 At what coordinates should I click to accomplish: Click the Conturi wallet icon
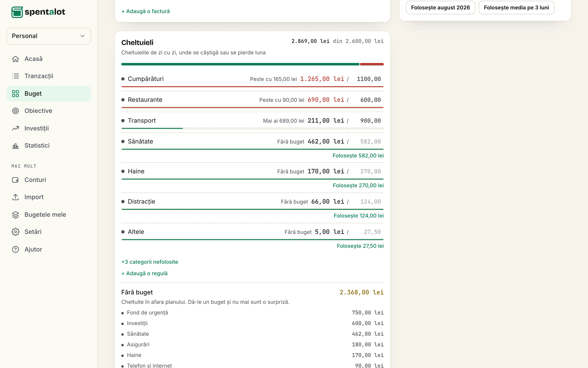(16, 180)
